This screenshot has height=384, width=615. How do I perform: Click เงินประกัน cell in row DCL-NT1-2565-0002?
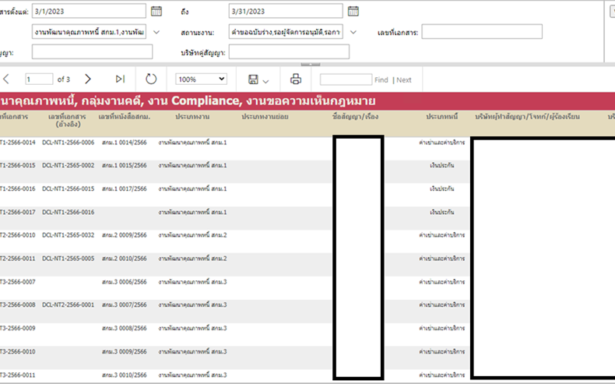tap(442, 166)
